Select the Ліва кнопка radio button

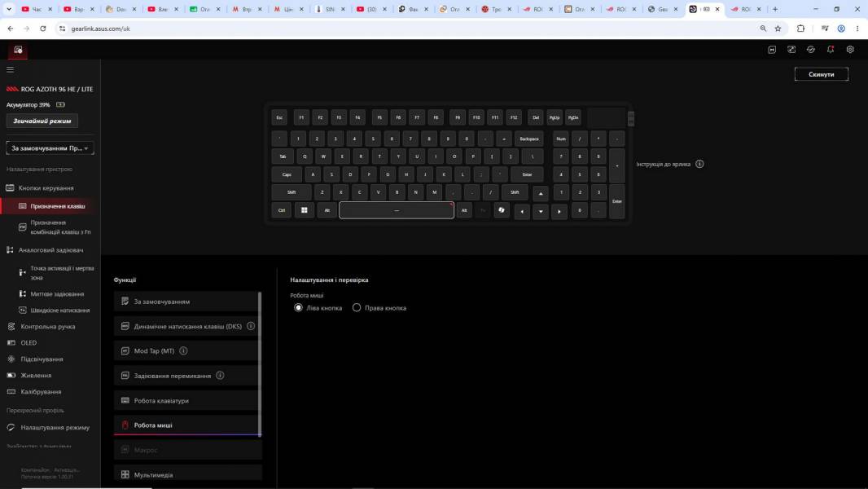click(298, 307)
